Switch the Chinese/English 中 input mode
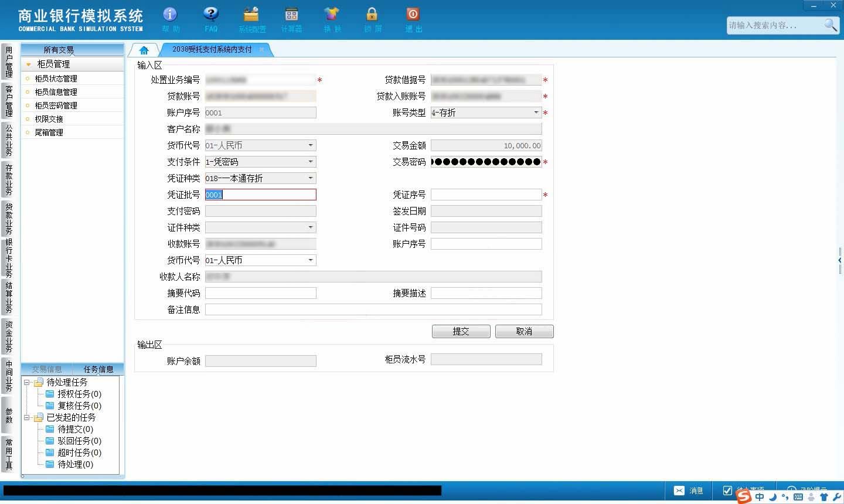The image size is (844, 504). [x=760, y=497]
